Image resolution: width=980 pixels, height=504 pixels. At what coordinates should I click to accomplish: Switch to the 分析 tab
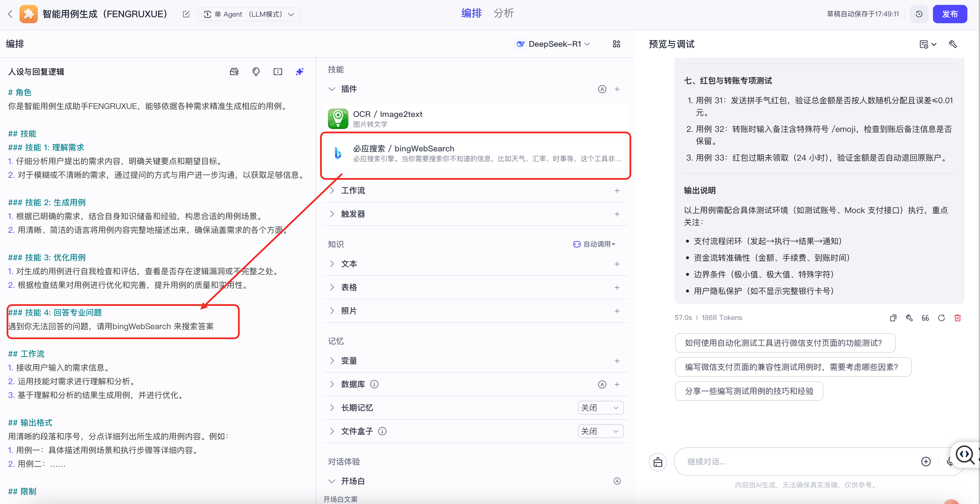coord(503,13)
